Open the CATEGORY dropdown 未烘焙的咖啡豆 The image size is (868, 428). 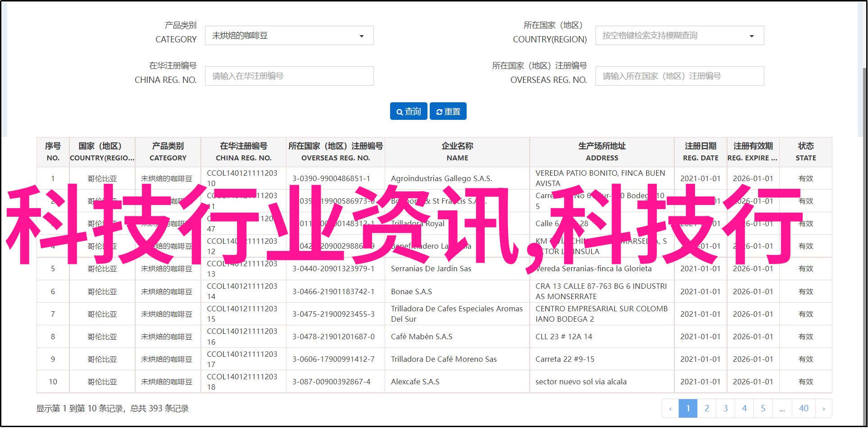point(289,36)
